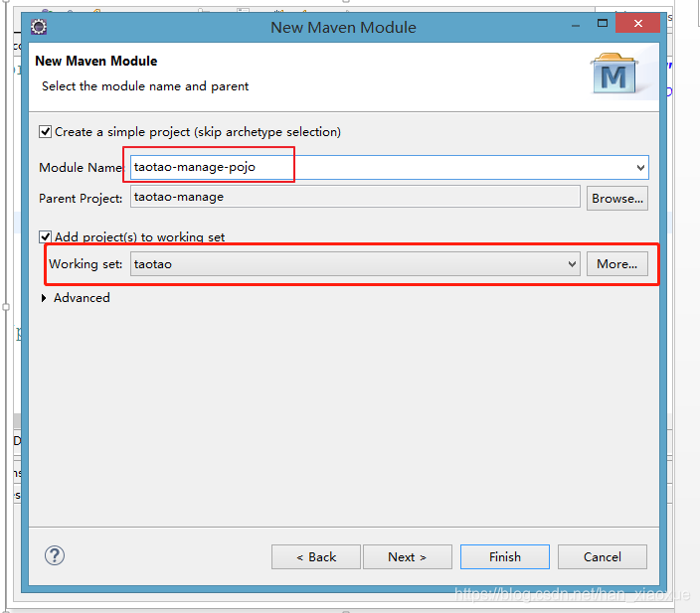Click the Cancel button
The image size is (700, 613).
(x=603, y=556)
